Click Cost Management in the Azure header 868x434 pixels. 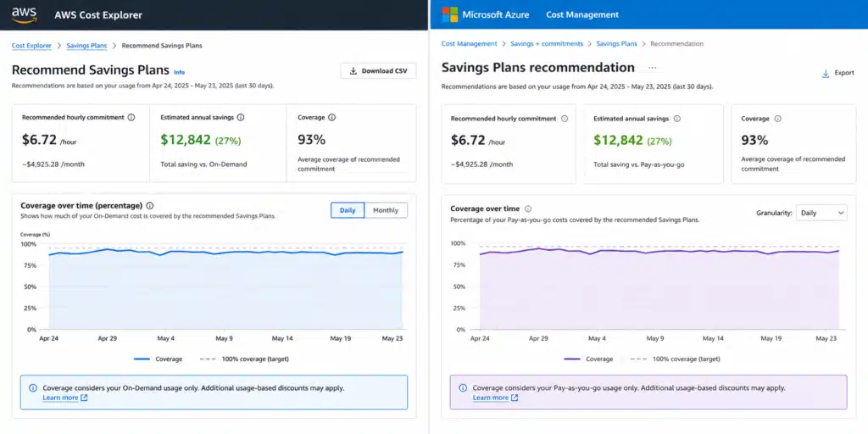[x=582, y=14]
